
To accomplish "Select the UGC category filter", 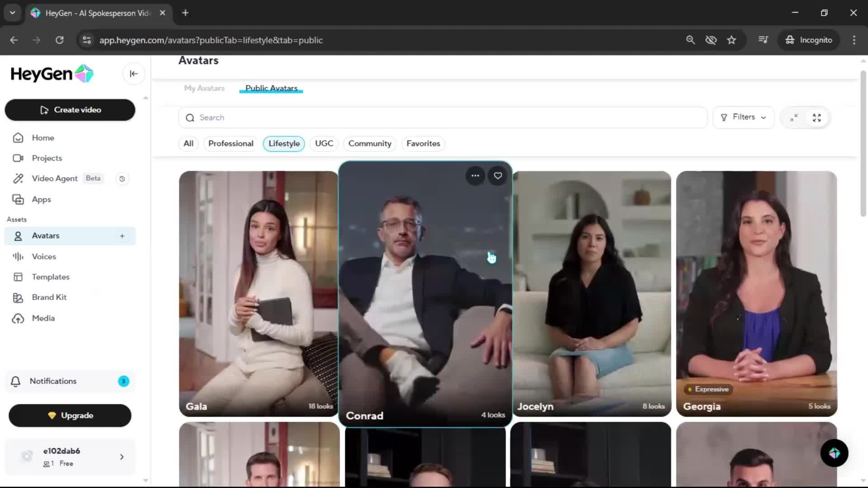I will pos(324,144).
